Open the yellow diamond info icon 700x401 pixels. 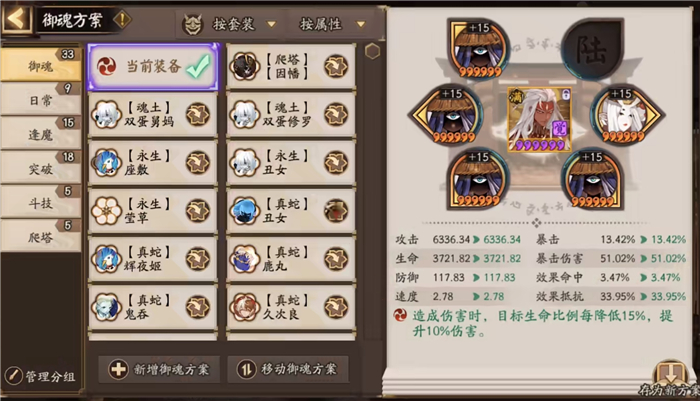coord(121,20)
